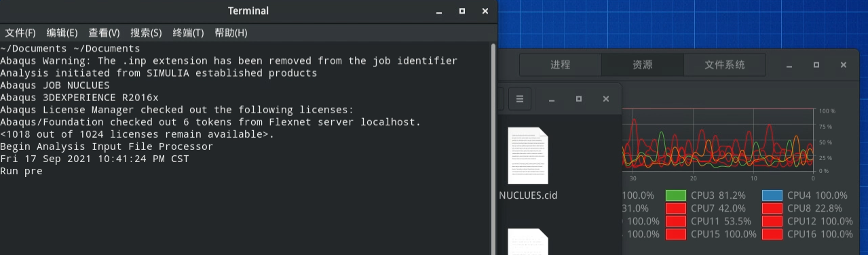Maximize the System Monitor window
The image size is (868, 255).
[x=816, y=65]
